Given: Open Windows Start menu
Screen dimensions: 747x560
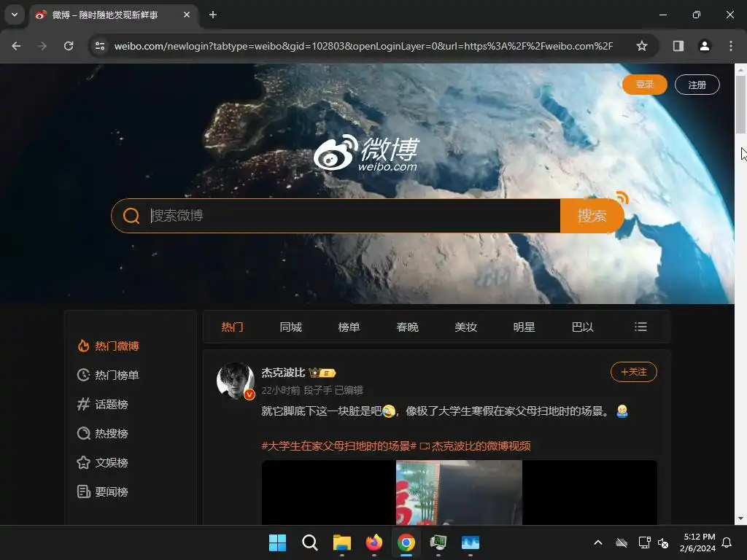Looking at the screenshot, I should [x=277, y=542].
